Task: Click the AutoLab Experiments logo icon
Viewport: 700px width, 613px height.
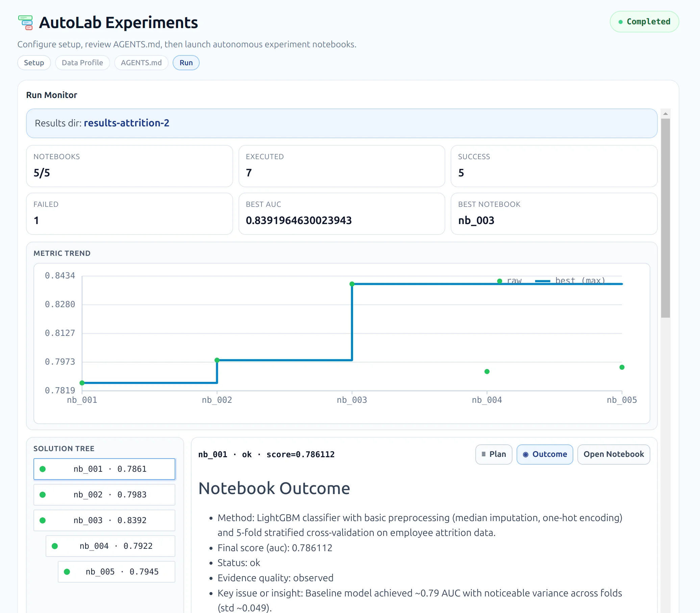Action: point(26,22)
